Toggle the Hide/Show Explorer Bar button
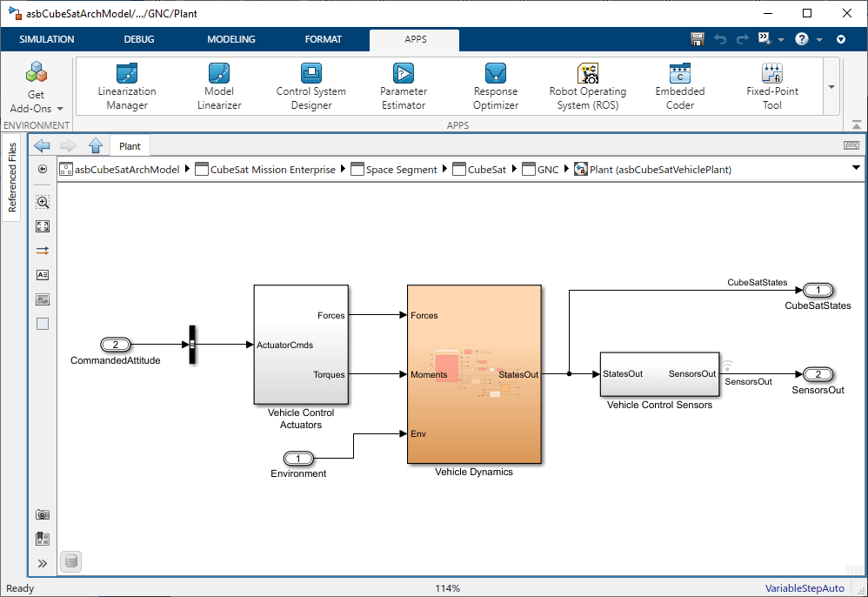Image resolution: width=868 pixels, height=597 pixels. click(43, 169)
